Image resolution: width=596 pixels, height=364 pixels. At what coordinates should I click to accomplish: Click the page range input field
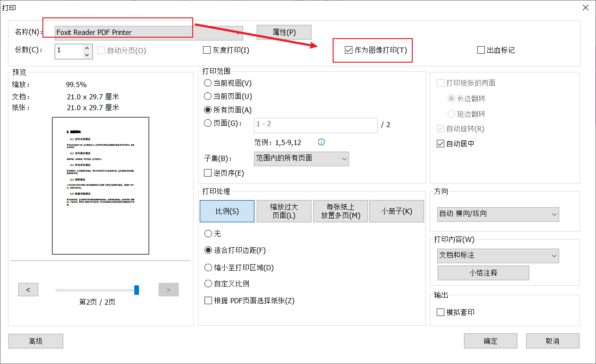pyautogui.click(x=316, y=125)
